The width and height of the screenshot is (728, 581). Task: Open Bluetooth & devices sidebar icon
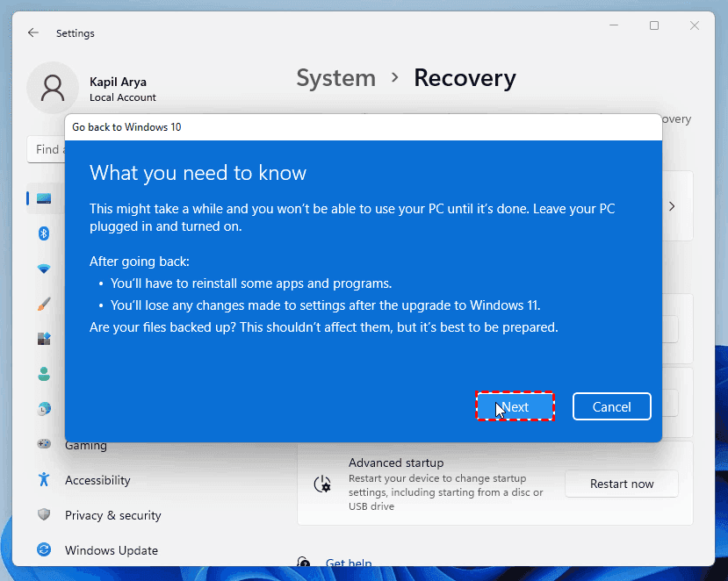coord(44,233)
